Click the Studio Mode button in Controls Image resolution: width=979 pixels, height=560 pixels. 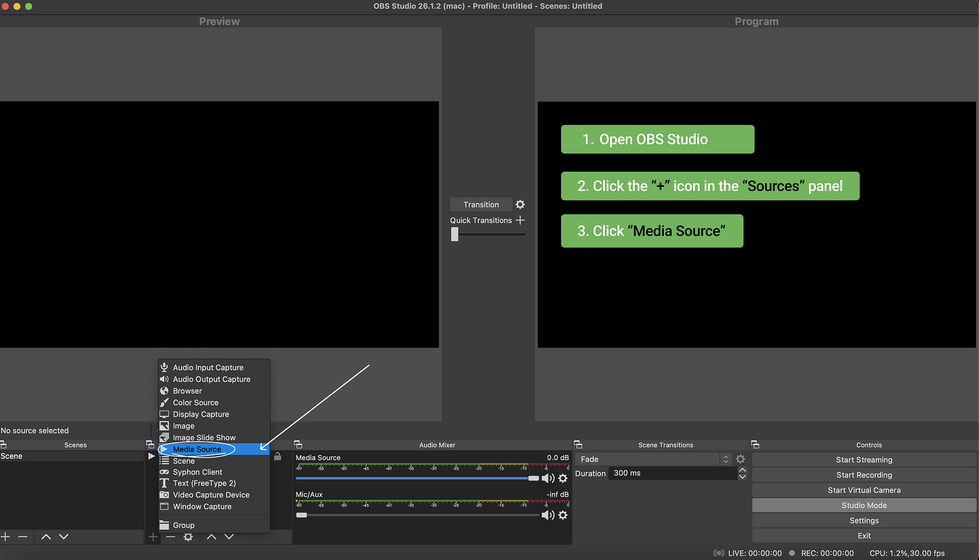(864, 505)
